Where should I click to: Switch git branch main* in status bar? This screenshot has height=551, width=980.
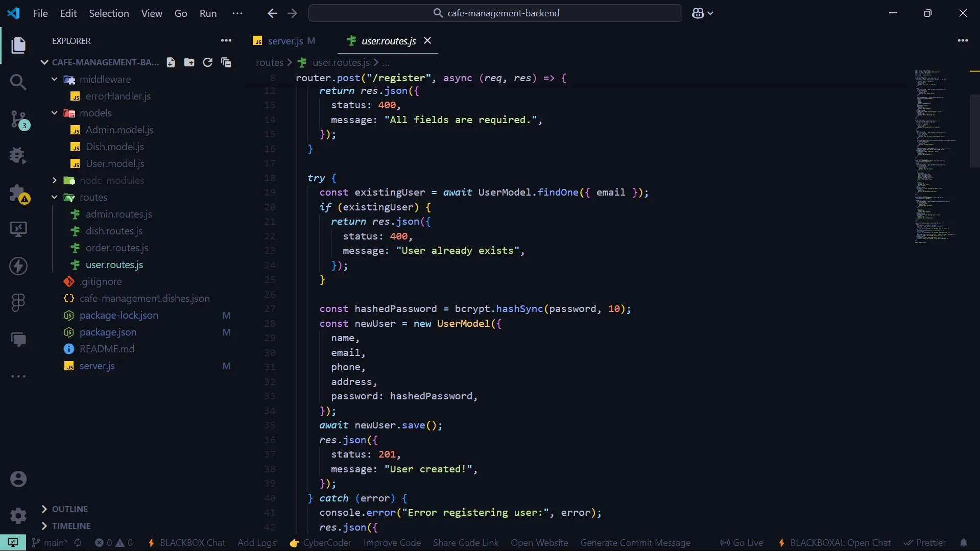pyautogui.click(x=50, y=543)
